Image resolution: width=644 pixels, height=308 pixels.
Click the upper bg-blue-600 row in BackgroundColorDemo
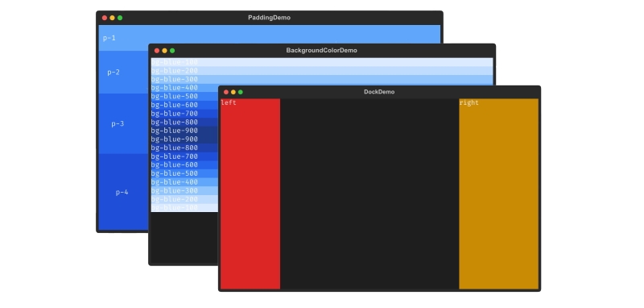[184, 105]
